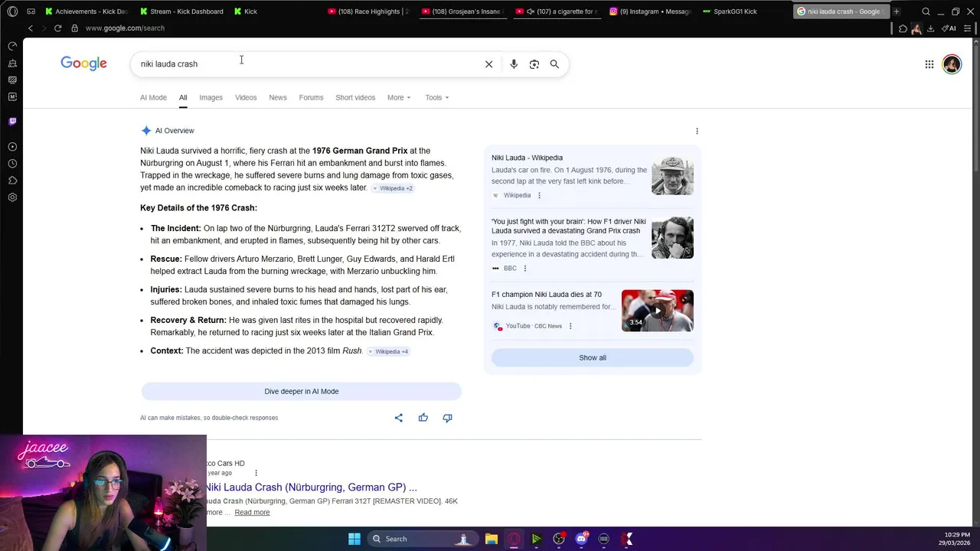Click the address bar showing www.google.com/search

(125, 28)
